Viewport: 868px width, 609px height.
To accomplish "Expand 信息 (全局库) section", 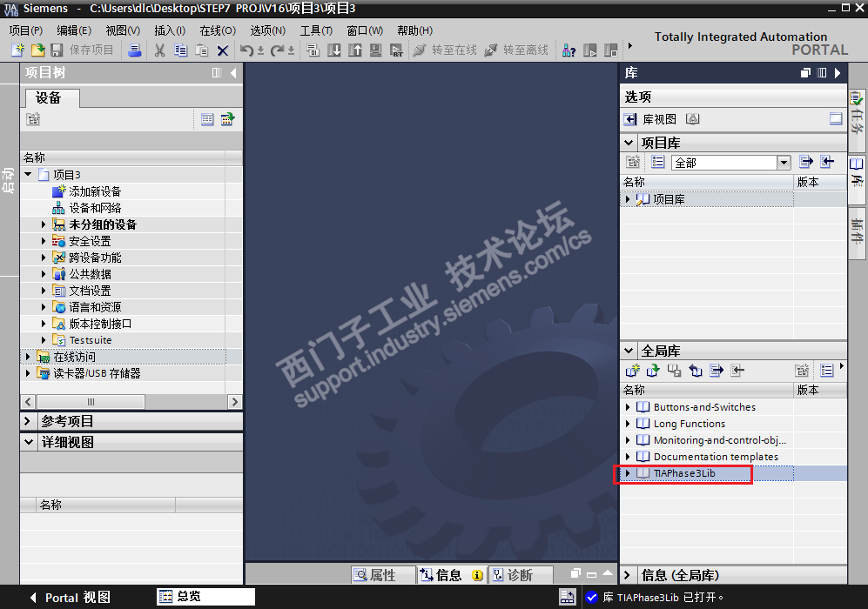I will click(627, 575).
